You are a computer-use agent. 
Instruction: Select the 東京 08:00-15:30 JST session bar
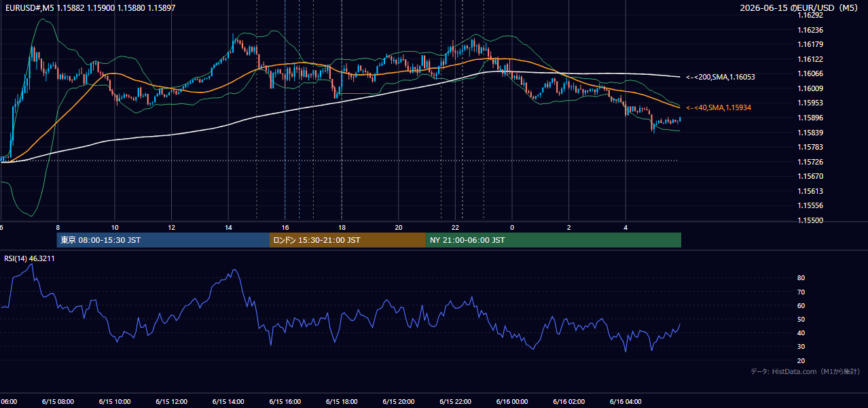pyautogui.click(x=163, y=240)
